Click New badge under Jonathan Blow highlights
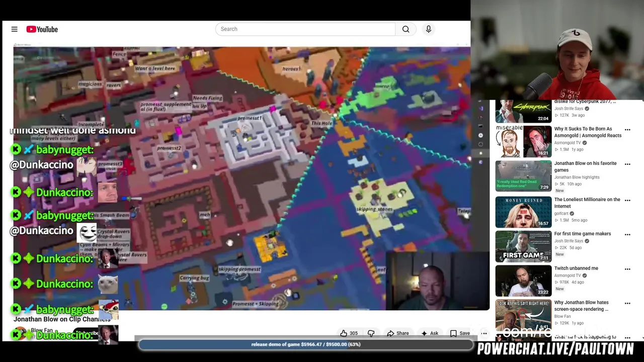The width and height of the screenshot is (644, 362). coord(559,191)
